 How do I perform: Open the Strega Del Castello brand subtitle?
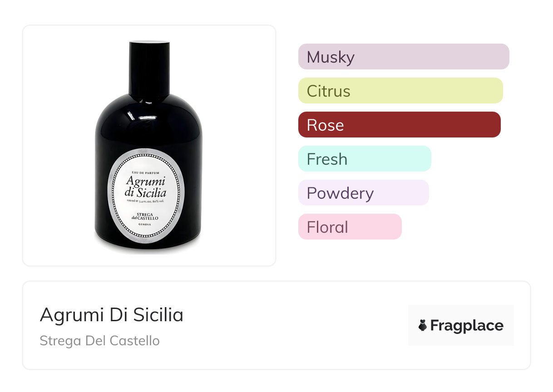coord(99,341)
